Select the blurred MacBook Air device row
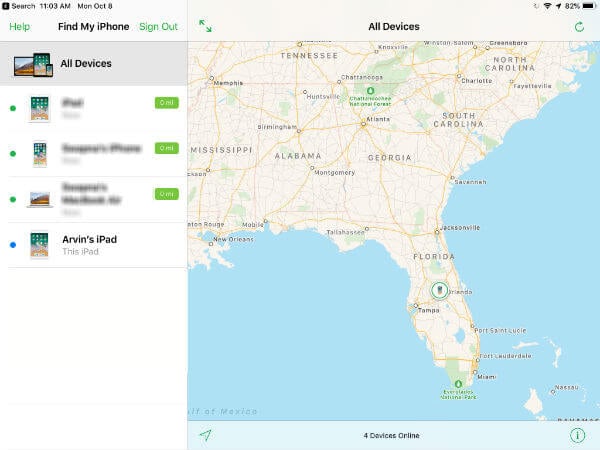This screenshot has height=450, width=600. tap(94, 199)
